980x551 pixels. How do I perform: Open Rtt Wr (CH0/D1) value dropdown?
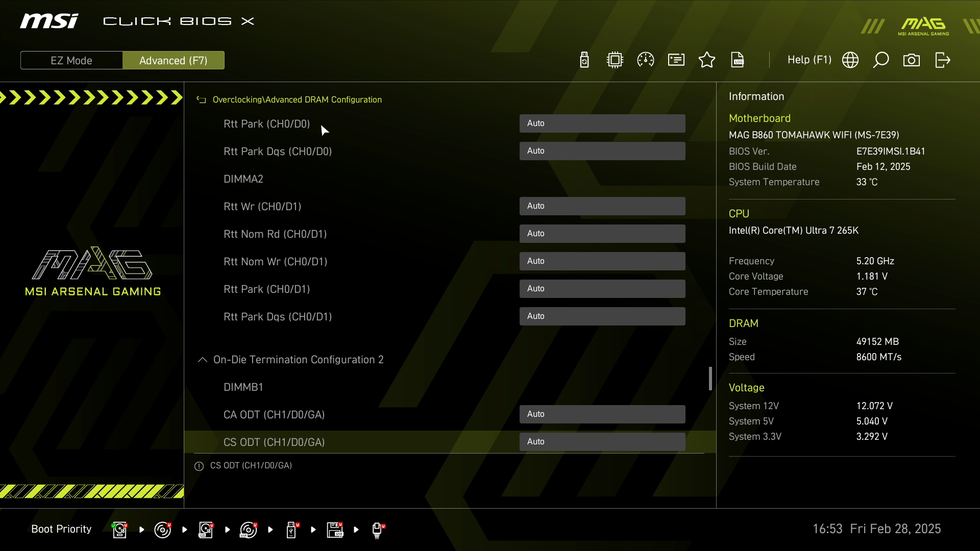tap(602, 206)
